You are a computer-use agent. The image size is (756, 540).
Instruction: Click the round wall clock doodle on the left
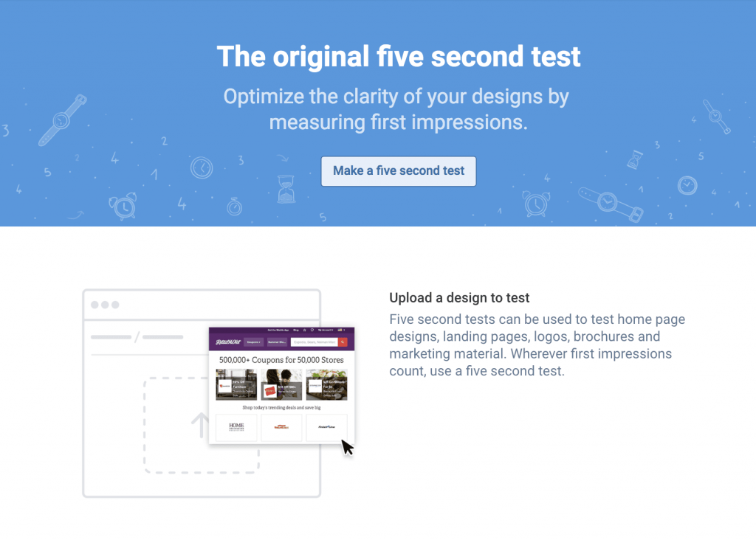(x=202, y=168)
